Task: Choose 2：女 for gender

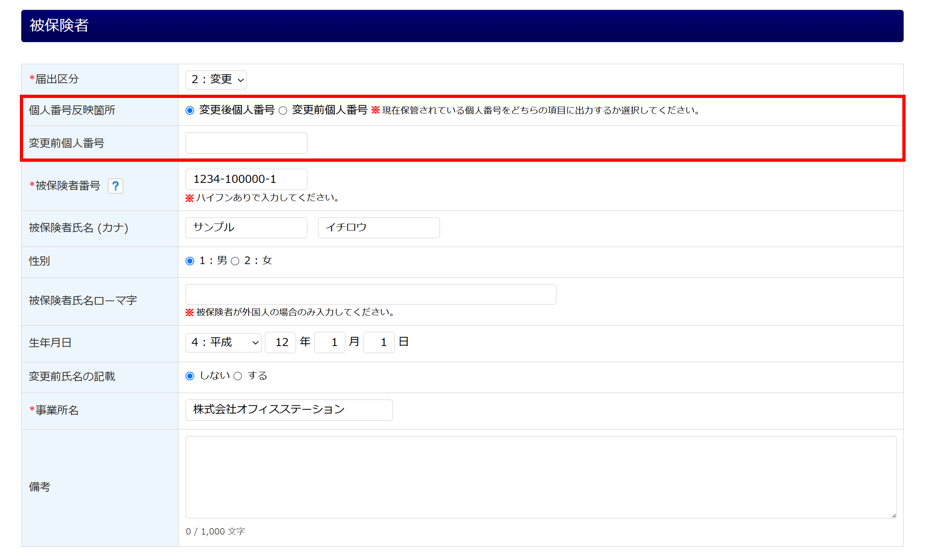Action: click(x=235, y=261)
